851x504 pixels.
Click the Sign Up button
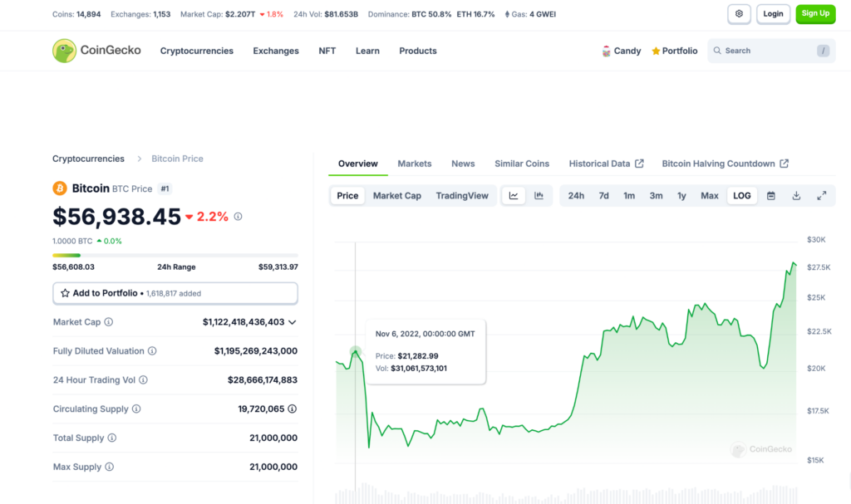pyautogui.click(x=815, y=14)
